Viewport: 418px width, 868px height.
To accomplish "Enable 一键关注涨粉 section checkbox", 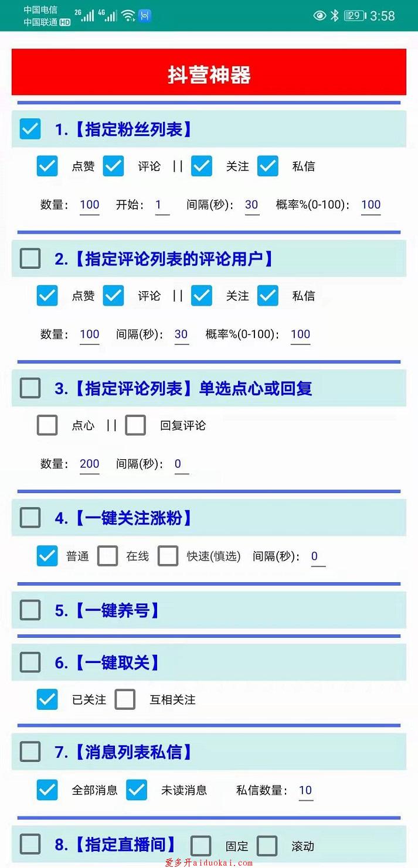I will click(30, 518).
